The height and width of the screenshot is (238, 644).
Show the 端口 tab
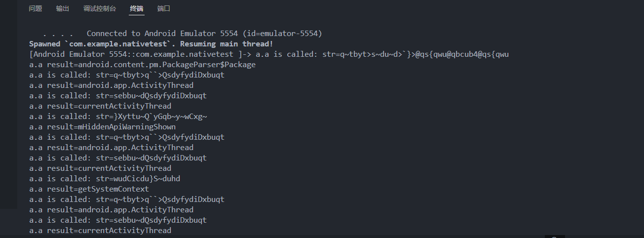coord(164,9)
